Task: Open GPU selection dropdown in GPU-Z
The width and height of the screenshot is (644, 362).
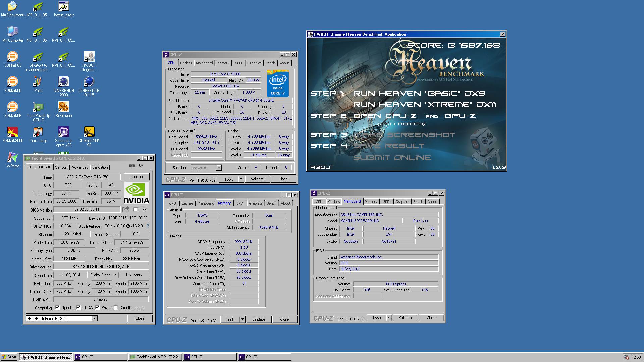Action: coord(95,319)
